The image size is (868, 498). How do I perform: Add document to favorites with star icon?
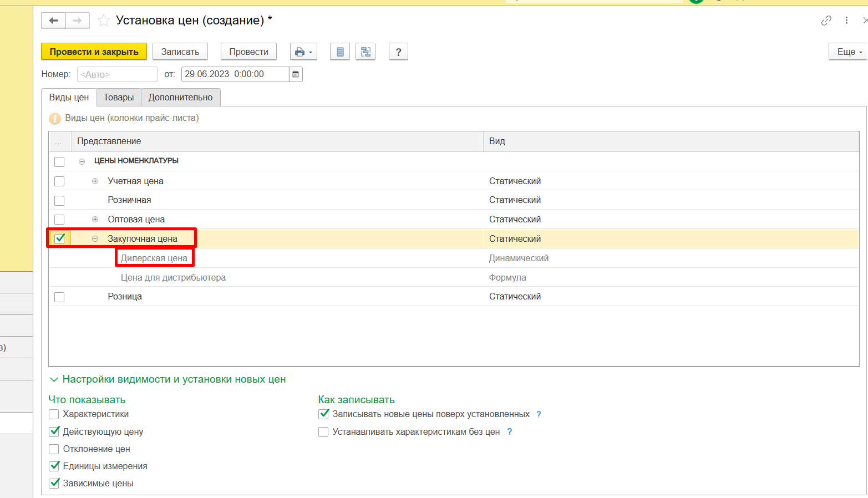(x=103, y=21)
